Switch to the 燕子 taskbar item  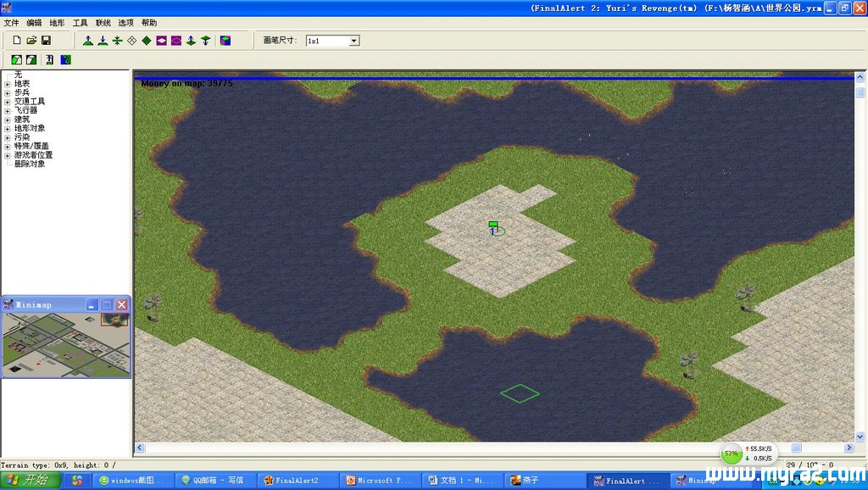click(545, 480)
